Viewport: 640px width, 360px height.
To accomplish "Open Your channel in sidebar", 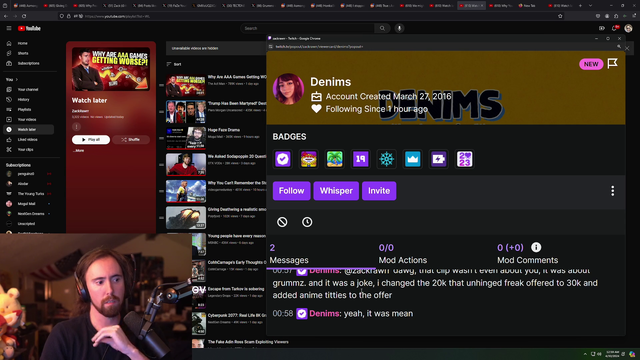I will pyautogui.click(x=28, y=89).
